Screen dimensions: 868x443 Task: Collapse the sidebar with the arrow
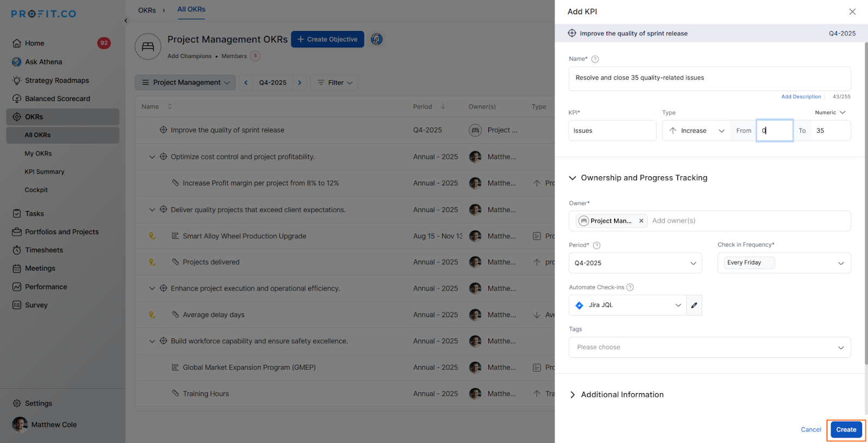click(x=126, y=21)
